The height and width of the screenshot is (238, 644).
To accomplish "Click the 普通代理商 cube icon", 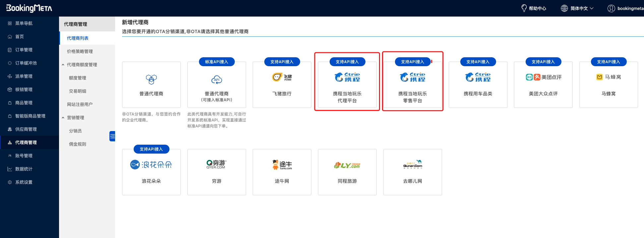I will [151, 79].
